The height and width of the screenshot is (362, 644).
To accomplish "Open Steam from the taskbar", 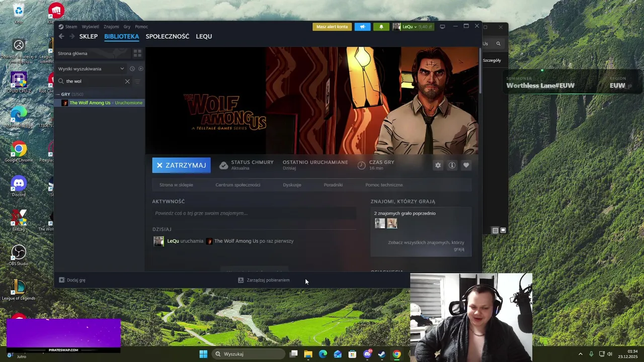I will 382,354.
